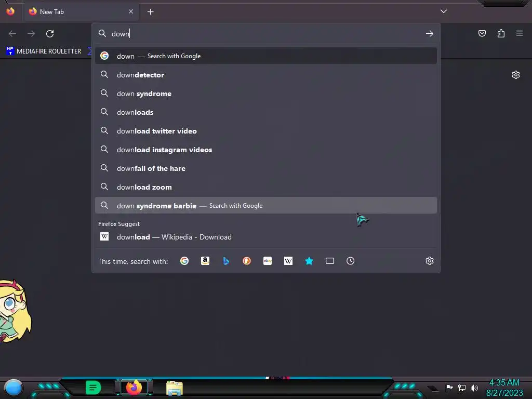
Task: Open the network tray icon
Action: tap(462, 388)
